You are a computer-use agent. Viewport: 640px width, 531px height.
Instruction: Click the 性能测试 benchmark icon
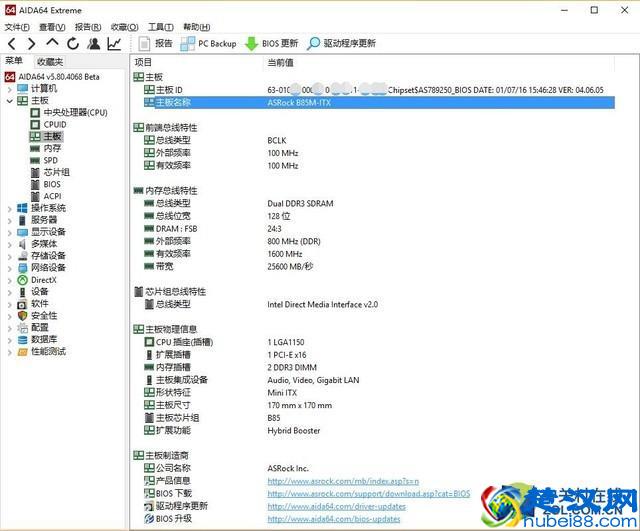point(22,352)
